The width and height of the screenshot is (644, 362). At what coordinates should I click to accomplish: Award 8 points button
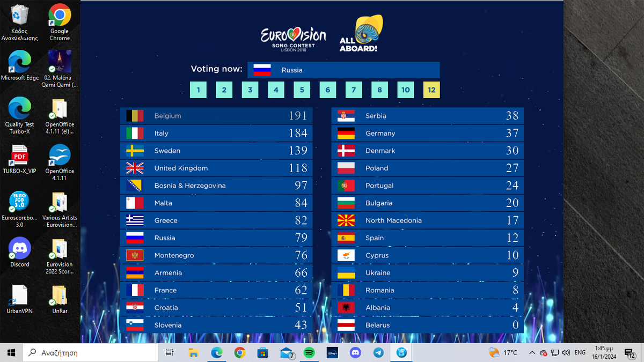coord(379,90)
